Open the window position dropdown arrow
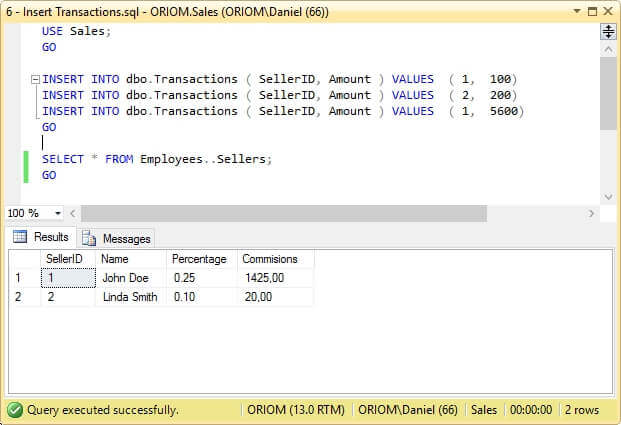Viewport: 621px width, 425px height. click(x=577, y=11)
